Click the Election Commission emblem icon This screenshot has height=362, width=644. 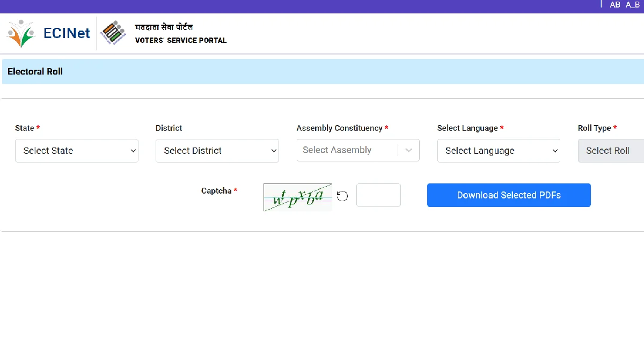113,33
